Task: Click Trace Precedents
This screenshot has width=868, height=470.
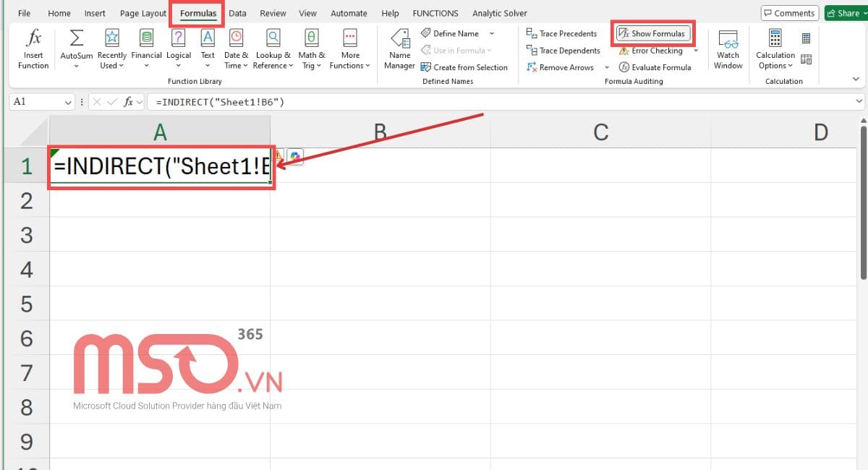Action: [561, 33]
